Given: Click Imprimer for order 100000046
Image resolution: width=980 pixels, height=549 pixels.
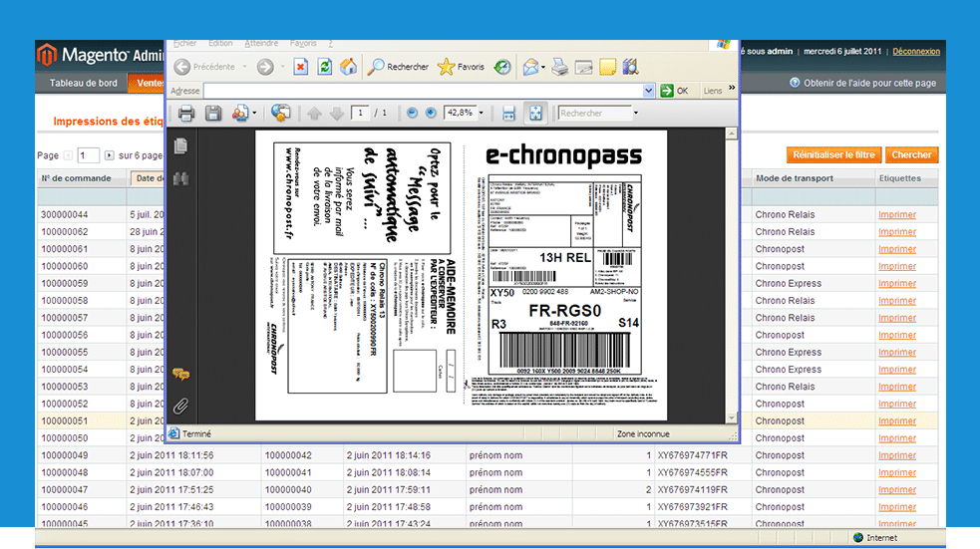Looking at the screenshot, I should click(897, 506).
